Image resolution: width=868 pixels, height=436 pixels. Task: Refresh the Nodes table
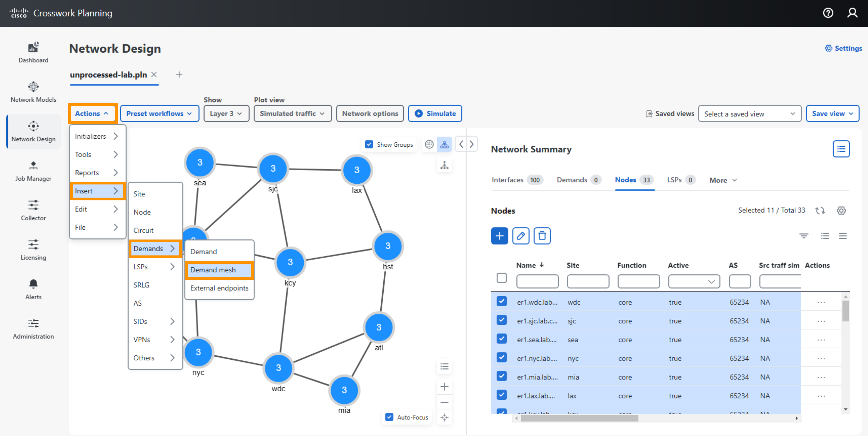(x=820, y=210)
